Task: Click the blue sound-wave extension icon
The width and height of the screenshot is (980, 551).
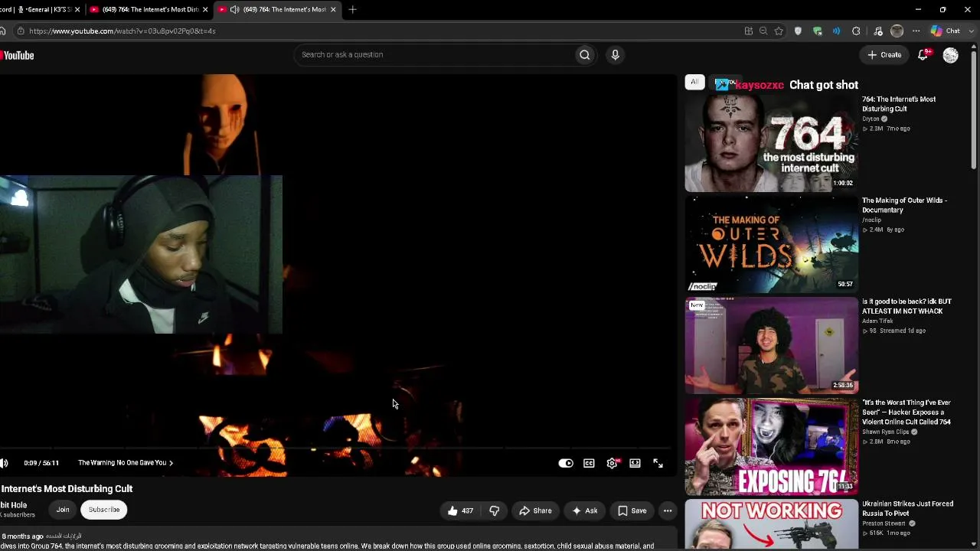Action: (836, 31)
